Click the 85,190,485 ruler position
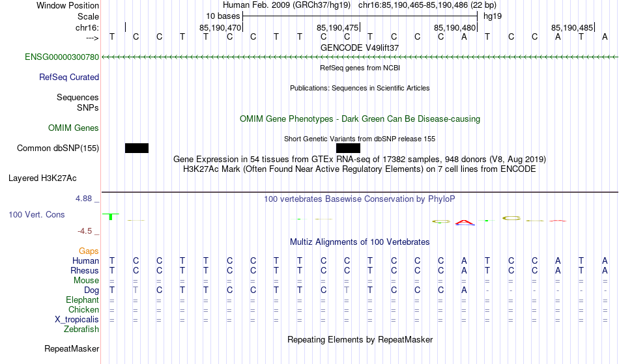This screenshot has height=364, width=619. tap(572, 28)
